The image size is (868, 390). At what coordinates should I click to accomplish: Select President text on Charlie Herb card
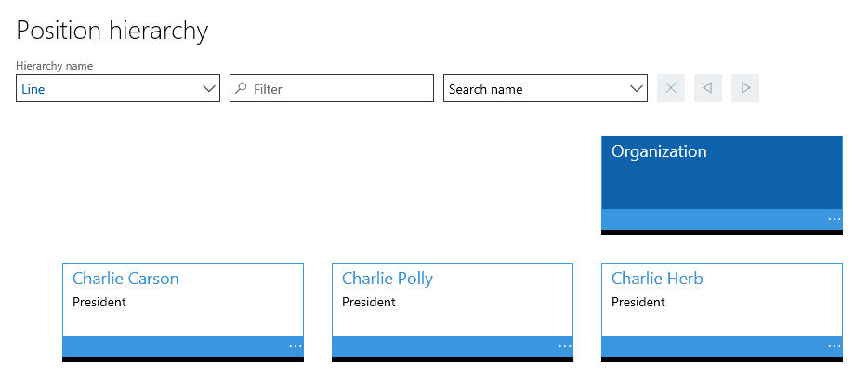(x=638, y=302)
